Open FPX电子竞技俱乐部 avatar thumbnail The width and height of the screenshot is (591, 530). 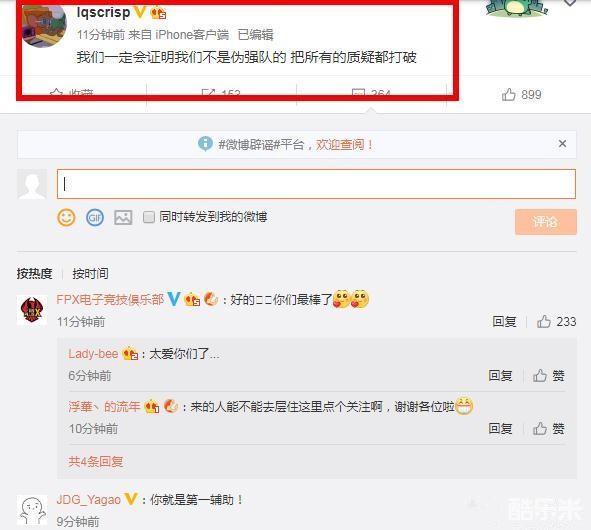[x=32, y=310]
